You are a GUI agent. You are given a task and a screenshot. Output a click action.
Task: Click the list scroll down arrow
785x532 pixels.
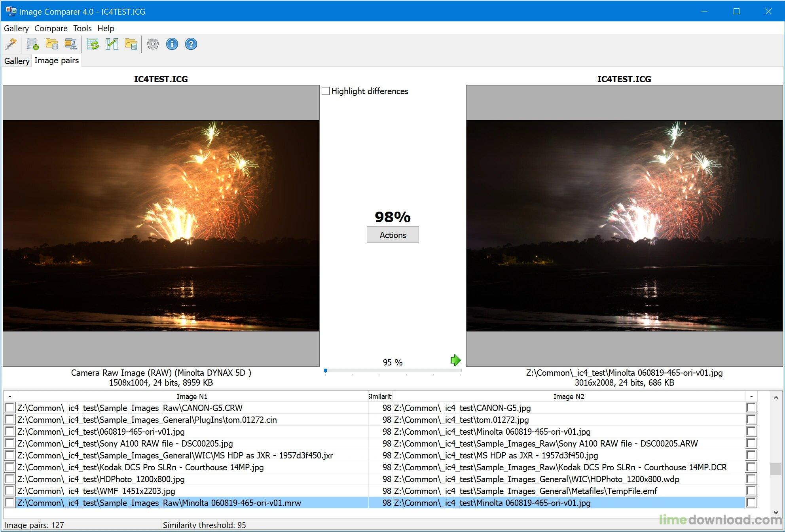pyautogui.click(x=776, y=512)
